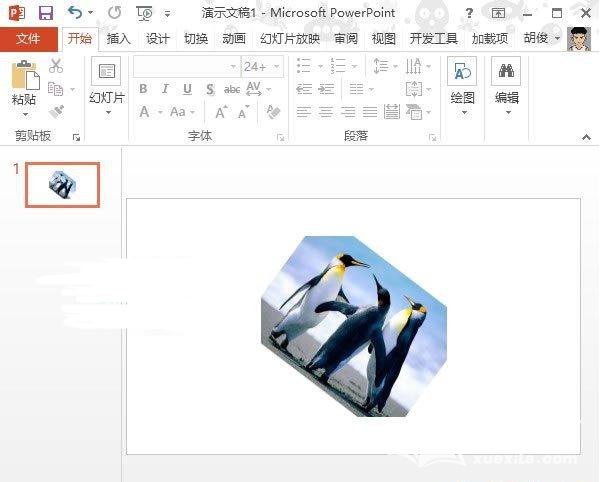Switch to the Insert (插入) tab
This screenshot has width=600, height=482.
coord(119,38)
